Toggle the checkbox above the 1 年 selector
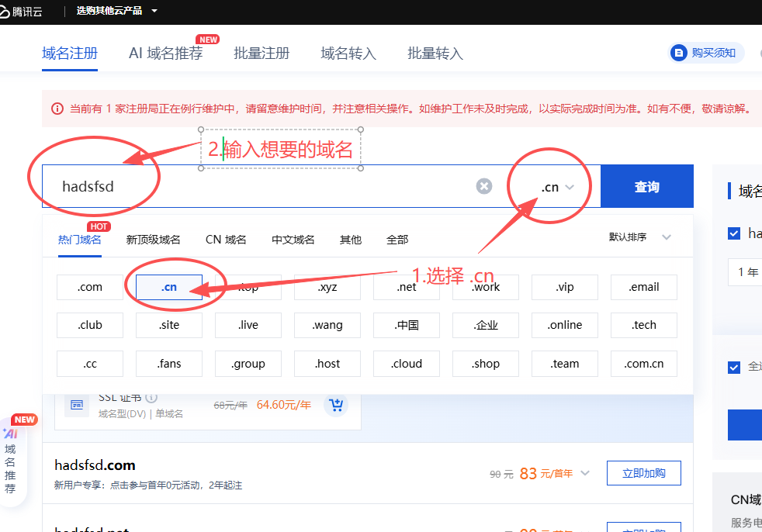The width and height of the screenshot is (762, 532). (x=734, y=233)
